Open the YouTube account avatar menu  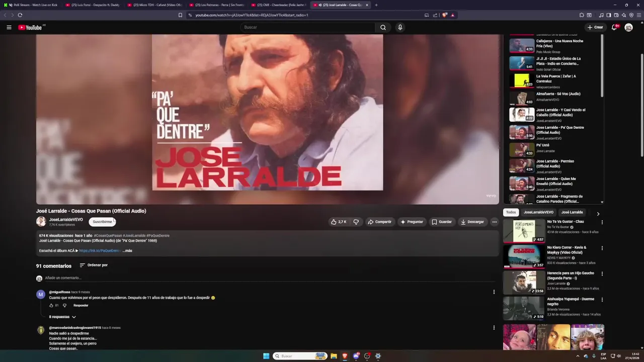pyautogui.click(x=628, y=27)
